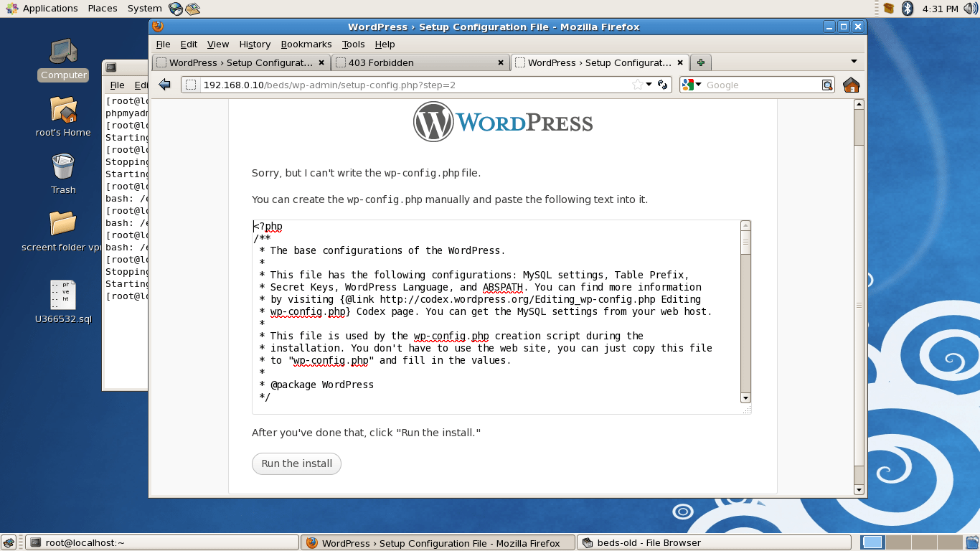Close the active WordPress Setup tab
The image size is (980, 551).
pos(679,62)
